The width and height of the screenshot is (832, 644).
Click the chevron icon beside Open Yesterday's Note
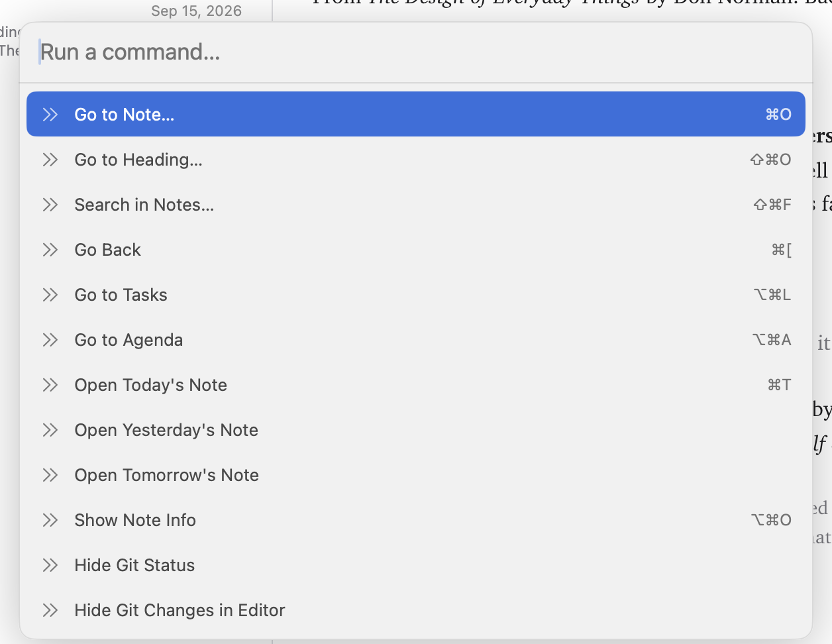(x=50, y=430)
